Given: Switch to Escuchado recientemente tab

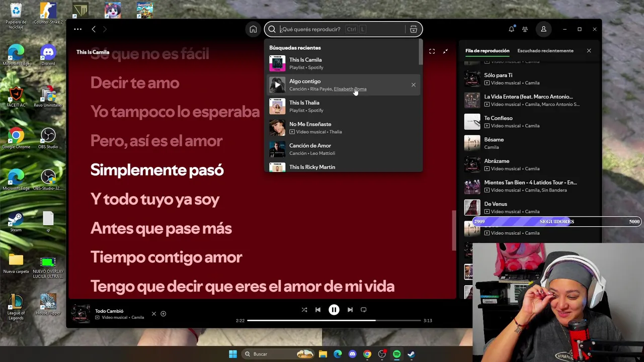Looking at the screenshot, I should (545, 51).
